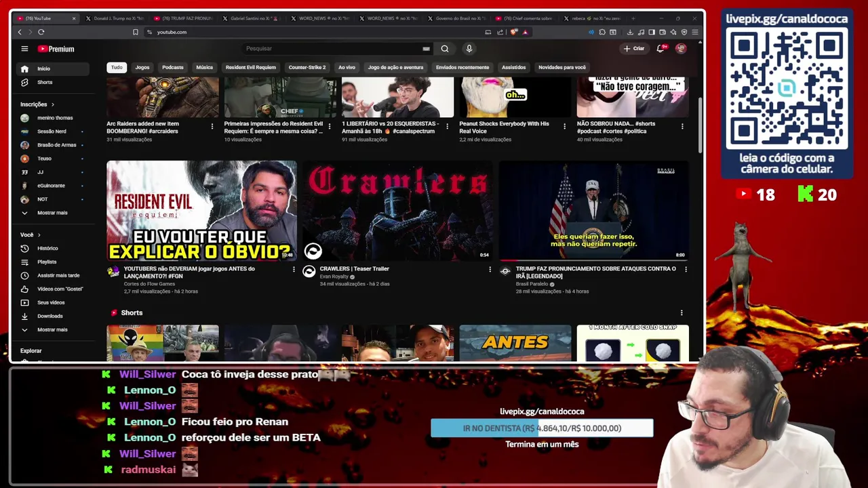Open the YouTube hamburger guide menu
The height and width of the screenshot is (488, 868).
24,49
